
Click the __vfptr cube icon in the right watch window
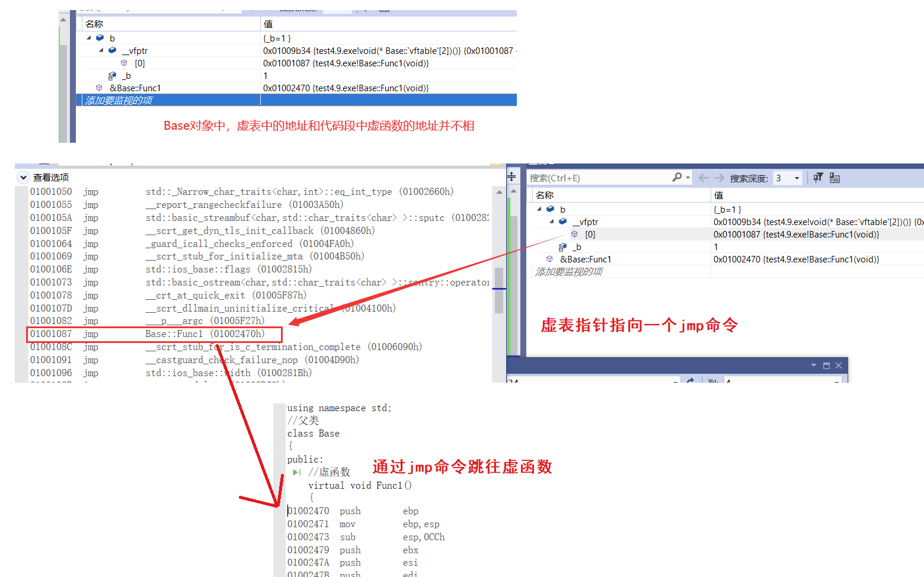coord(562,222)
